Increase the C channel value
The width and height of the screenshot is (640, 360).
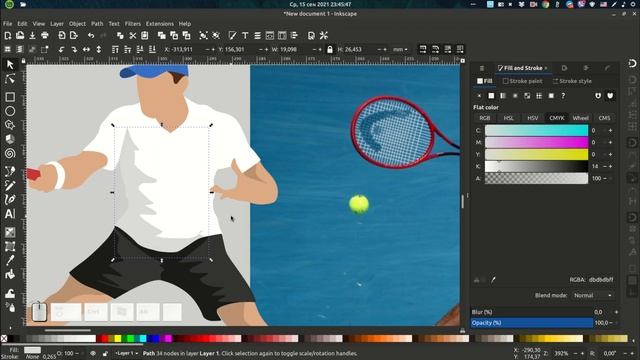pos(611,130)
